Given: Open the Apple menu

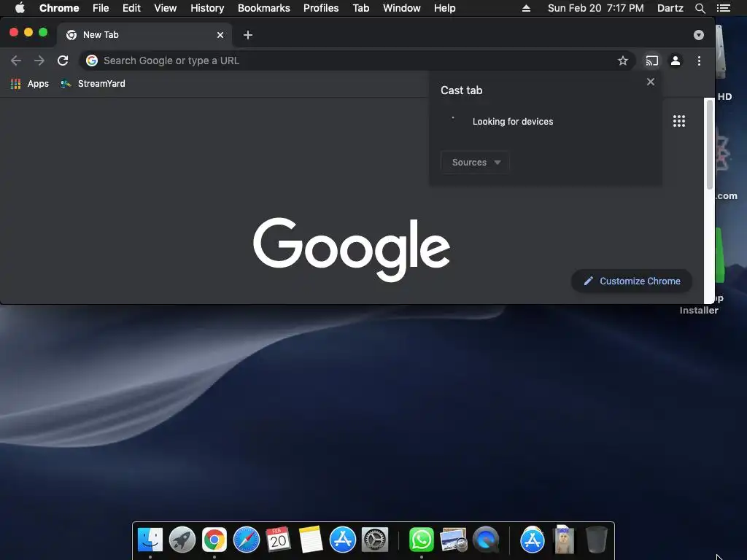Looking at the screenshot, I should click(20, 8).
